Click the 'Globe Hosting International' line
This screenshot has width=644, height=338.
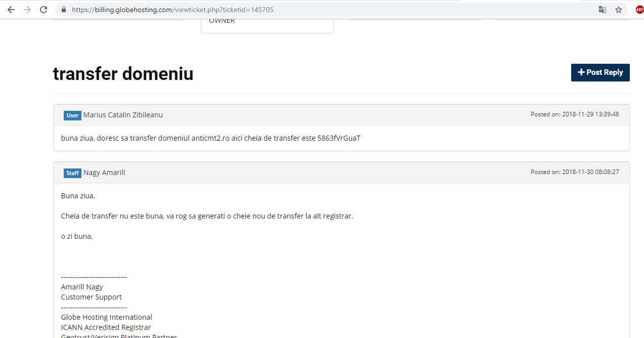107,317
